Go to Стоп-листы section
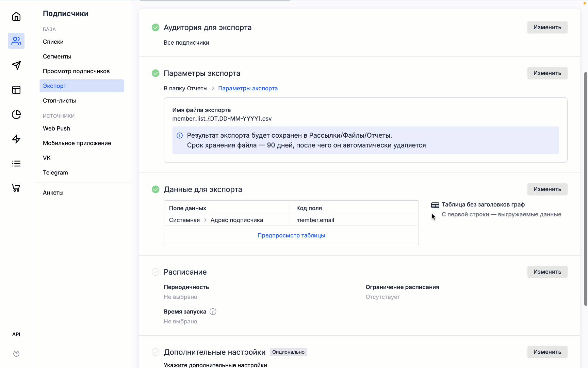Screen dimensions: 588x368 59,101
